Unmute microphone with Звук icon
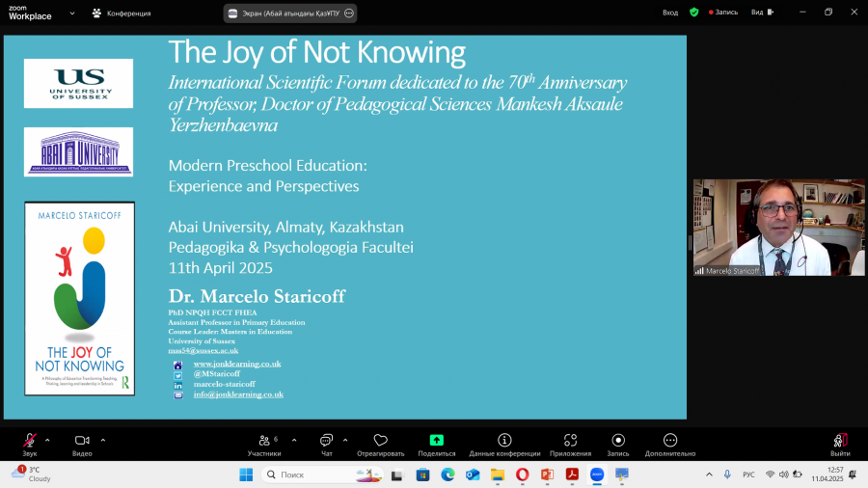This screenshot has height=488, width=868. [x=30, y=445]
